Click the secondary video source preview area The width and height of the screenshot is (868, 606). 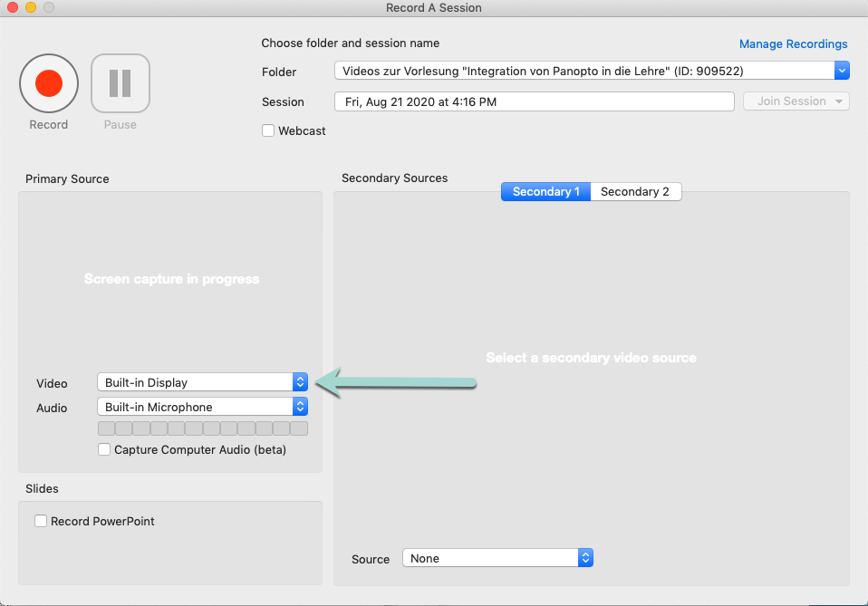(x=591, y=358)
